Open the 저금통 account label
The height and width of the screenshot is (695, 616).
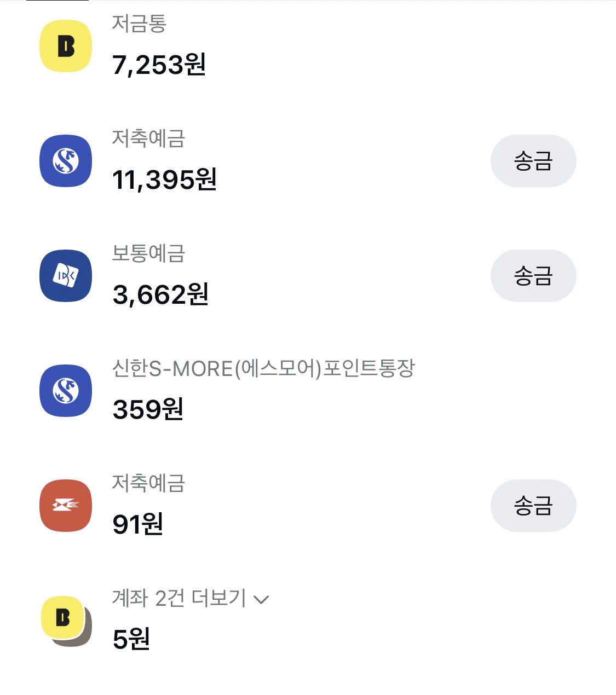coord(139,24)
